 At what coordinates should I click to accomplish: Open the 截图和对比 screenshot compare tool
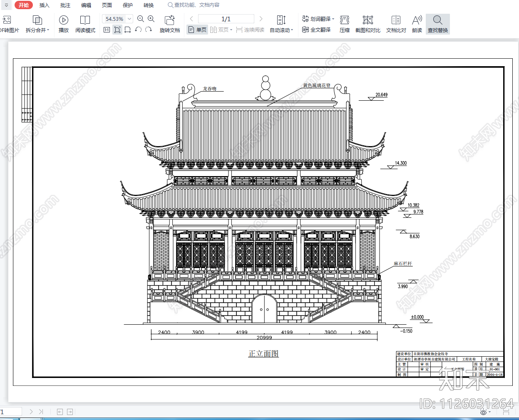[367, 24]
